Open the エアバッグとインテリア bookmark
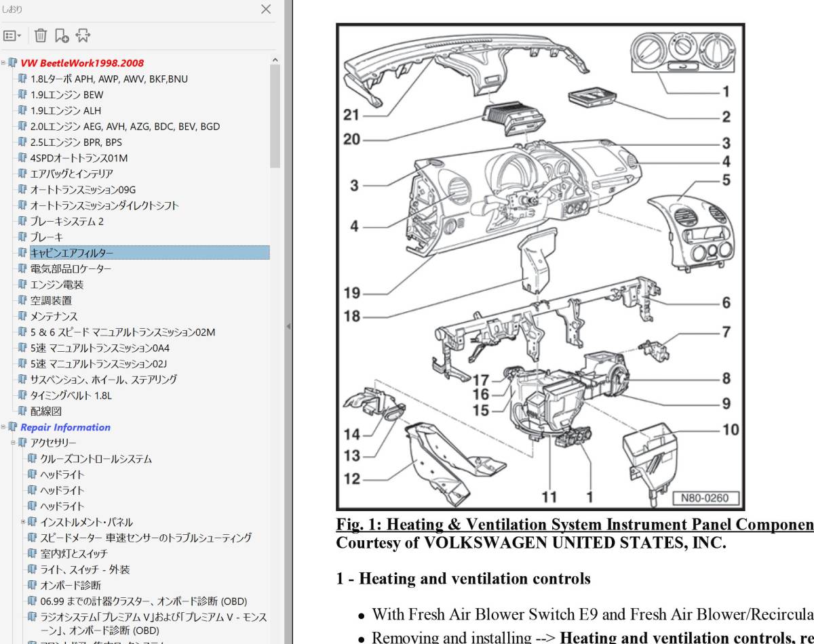 (x=72, y=174)
